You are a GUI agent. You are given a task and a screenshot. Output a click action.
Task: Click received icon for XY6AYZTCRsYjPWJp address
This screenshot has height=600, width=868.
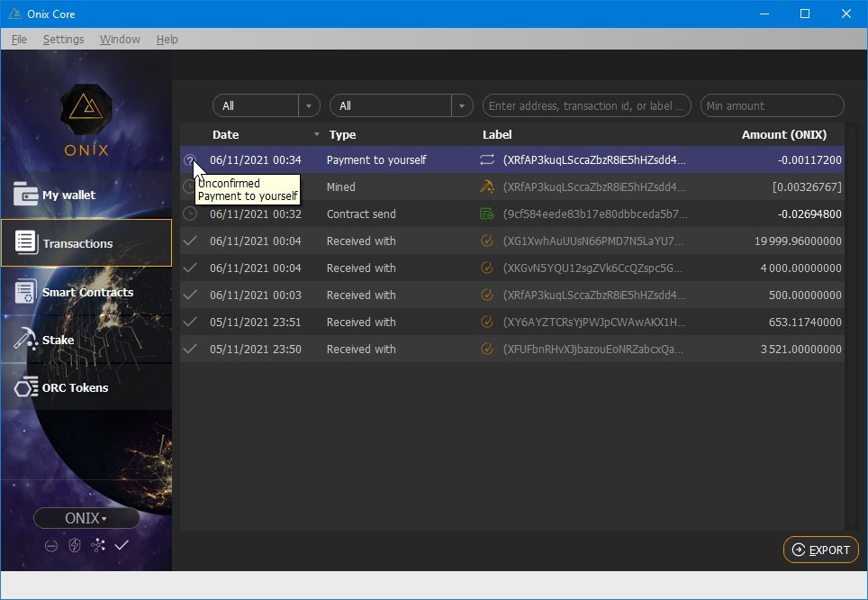pyautogui.click(x=486, y=322)
